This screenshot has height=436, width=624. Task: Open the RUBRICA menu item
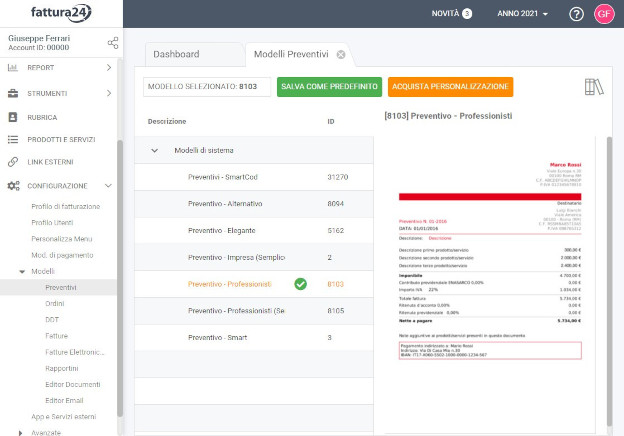pos(42,117)
